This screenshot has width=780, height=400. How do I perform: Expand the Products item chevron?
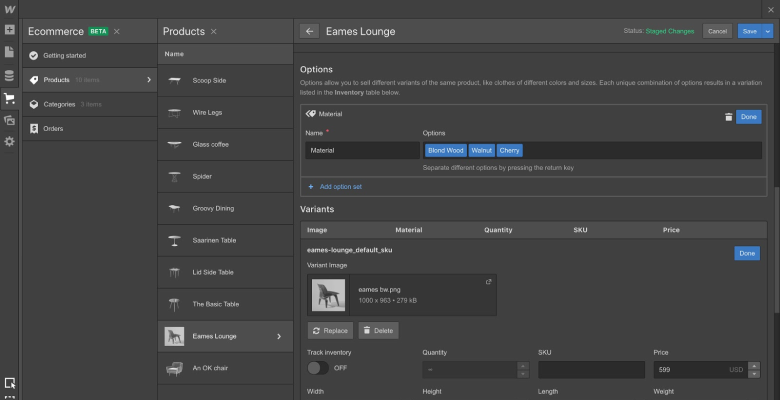[x=149, y=80]
